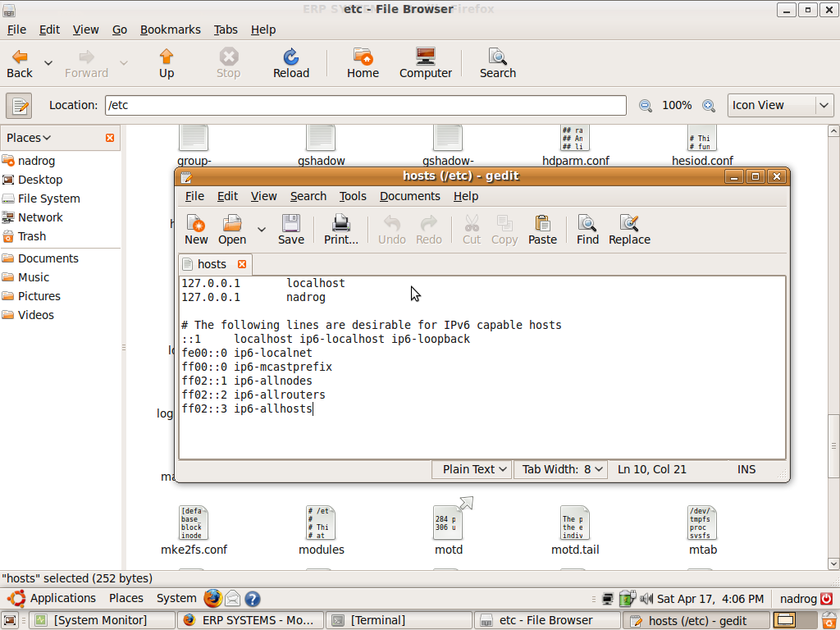840x630 pixels.
Task: Open the mail launcher icon in panel
Action: 232,598
